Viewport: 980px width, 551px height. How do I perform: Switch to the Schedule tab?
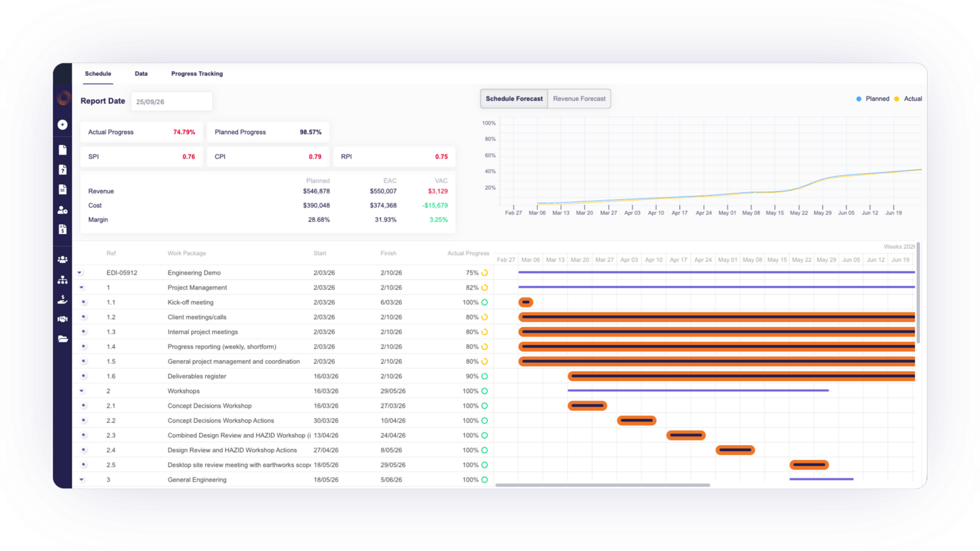[x=98, y=73]
